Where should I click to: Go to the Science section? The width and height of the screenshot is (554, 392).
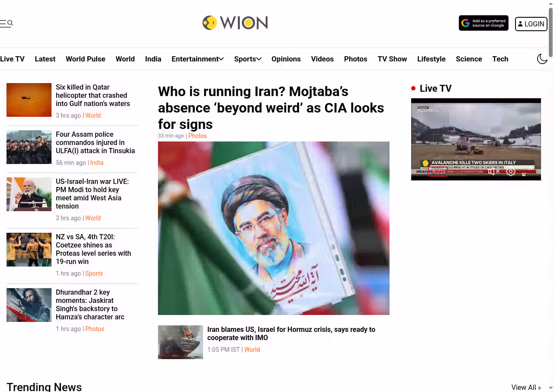tap(469, 59)
